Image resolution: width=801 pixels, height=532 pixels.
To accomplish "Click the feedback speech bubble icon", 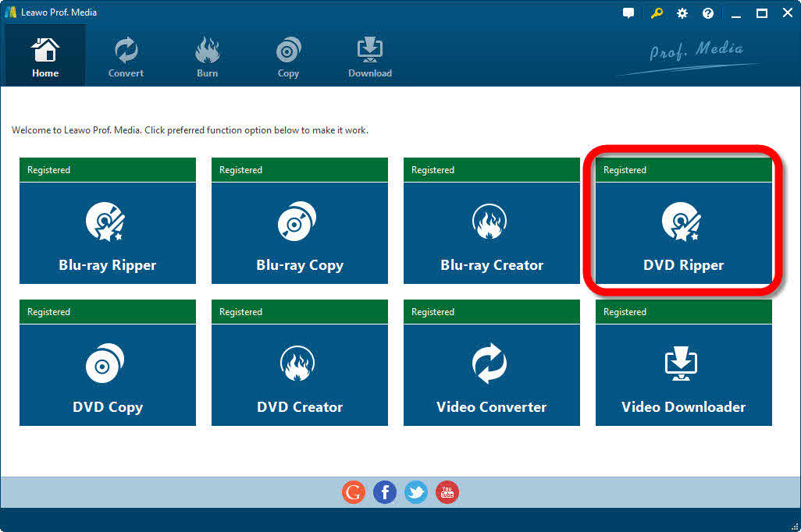I will pyautogui.click(x=628, y=13).
